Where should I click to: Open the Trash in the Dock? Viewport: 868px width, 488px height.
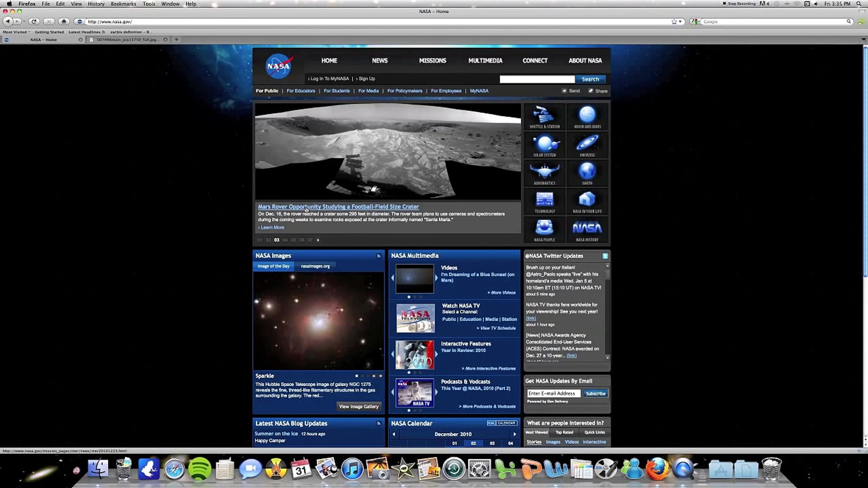772,469
